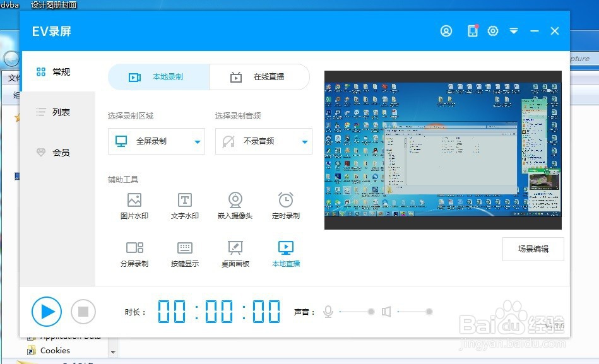The width and height of the screenshot is (599, 364).
Task: Click the 场景编辑 button
Action: tap(533, 249)
